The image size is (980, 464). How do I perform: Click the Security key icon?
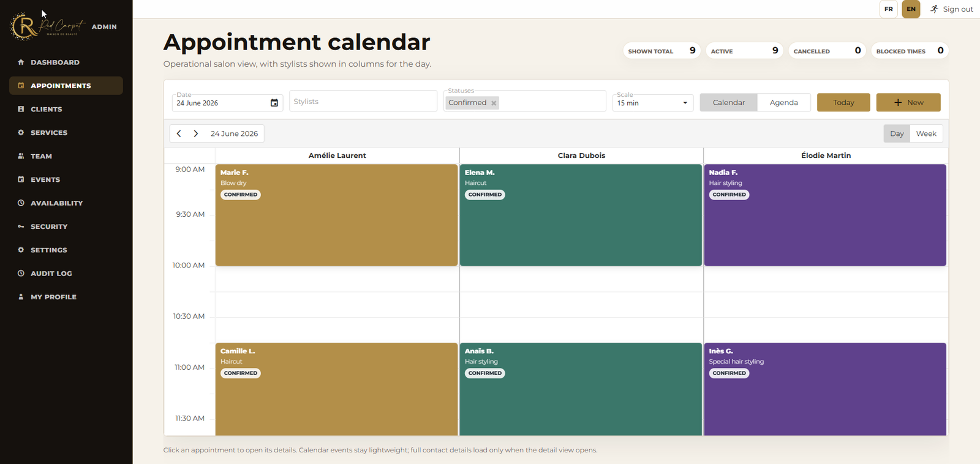(21, 226)
